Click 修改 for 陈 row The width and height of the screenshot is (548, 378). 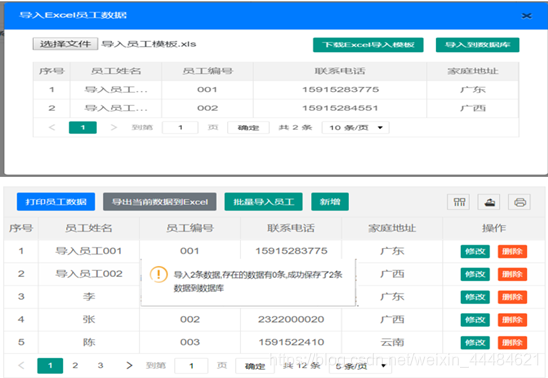475,342
